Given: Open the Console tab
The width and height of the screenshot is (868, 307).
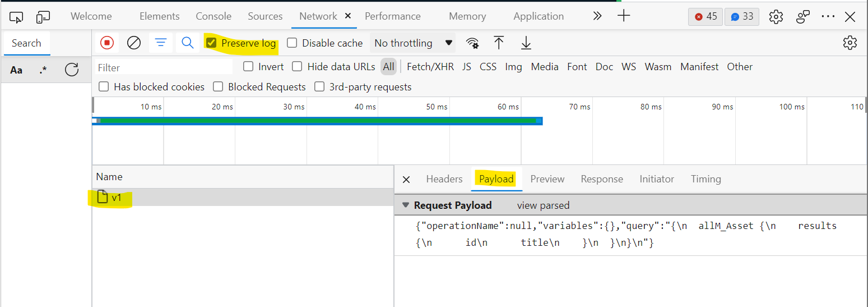Looking at the screenshot, I should 213,16.
